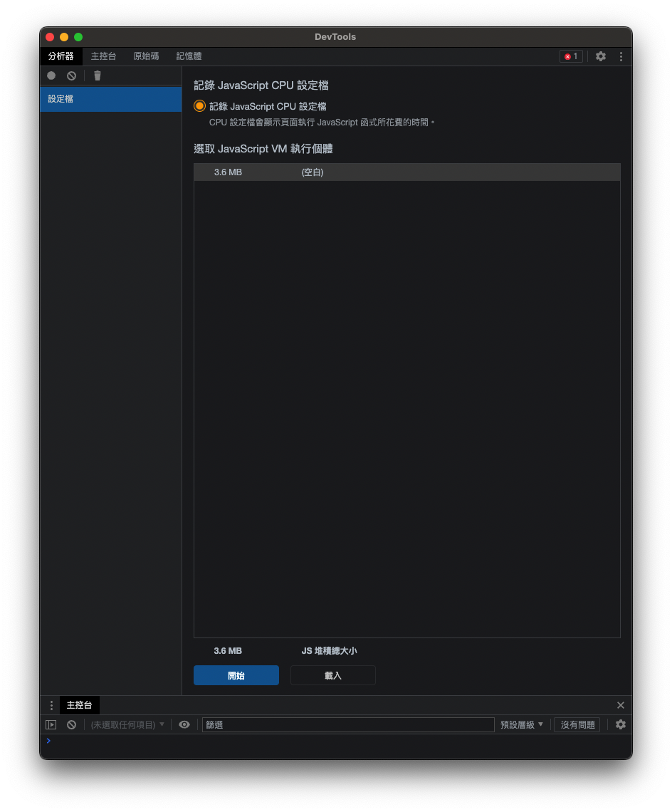Select 記錄 JavaScript CPU 設定檔 radio button

(x=199, y=106)
